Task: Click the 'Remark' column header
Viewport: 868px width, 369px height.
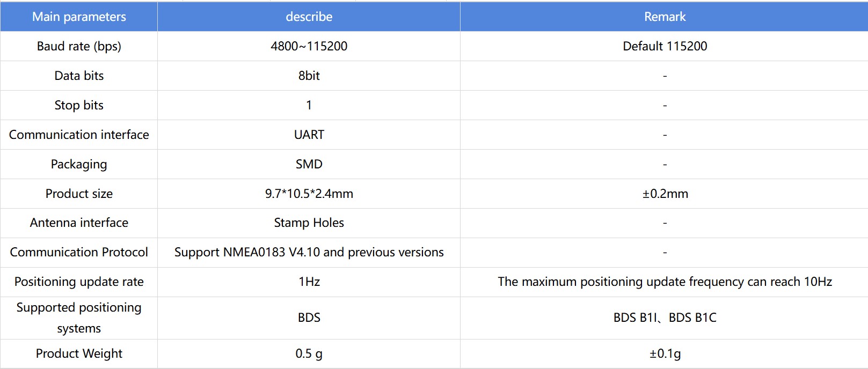Action: coord(665,17)
